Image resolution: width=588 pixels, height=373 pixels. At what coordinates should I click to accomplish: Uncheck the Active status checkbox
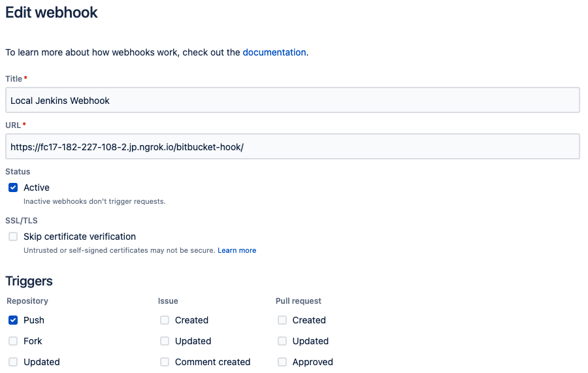click(13, 187)
